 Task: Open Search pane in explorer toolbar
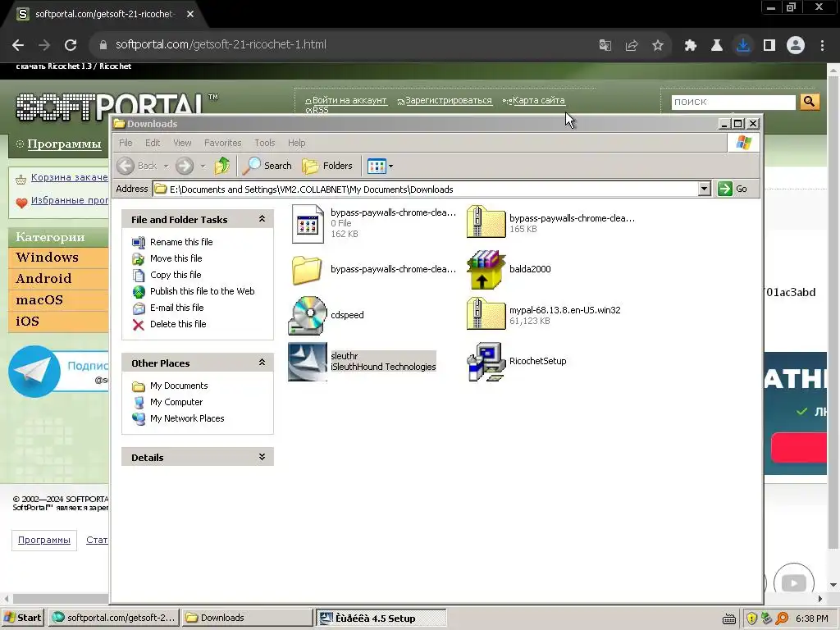267,166
